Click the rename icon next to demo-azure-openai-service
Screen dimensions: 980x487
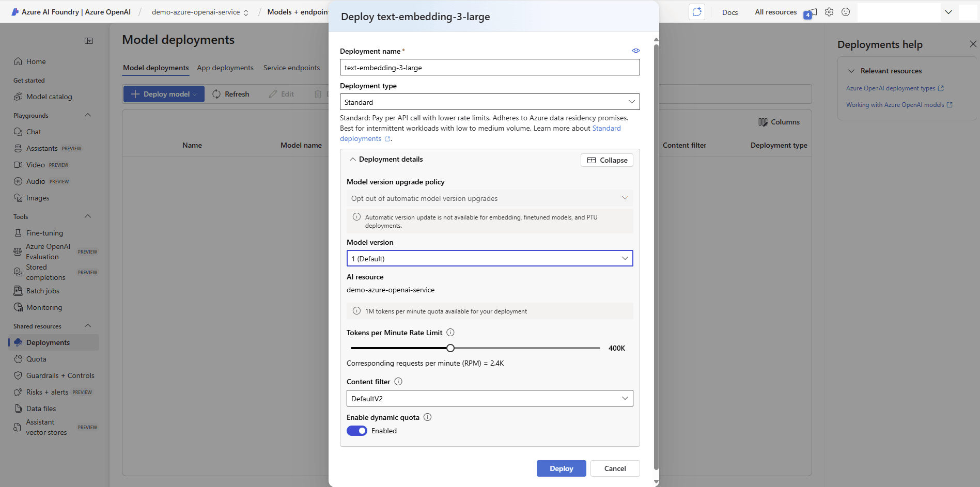246,11
